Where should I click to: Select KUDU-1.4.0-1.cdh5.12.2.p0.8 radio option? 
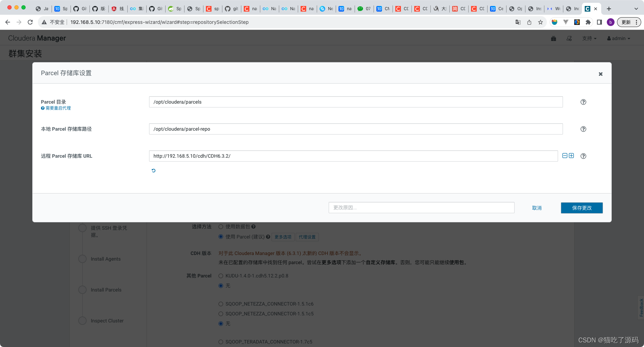coord(221,276)
